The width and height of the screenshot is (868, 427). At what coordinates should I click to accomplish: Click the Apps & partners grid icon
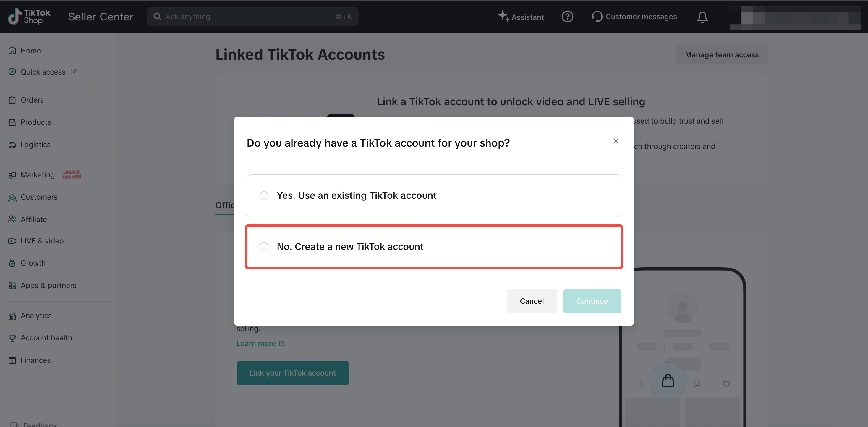tap(12, 286)
